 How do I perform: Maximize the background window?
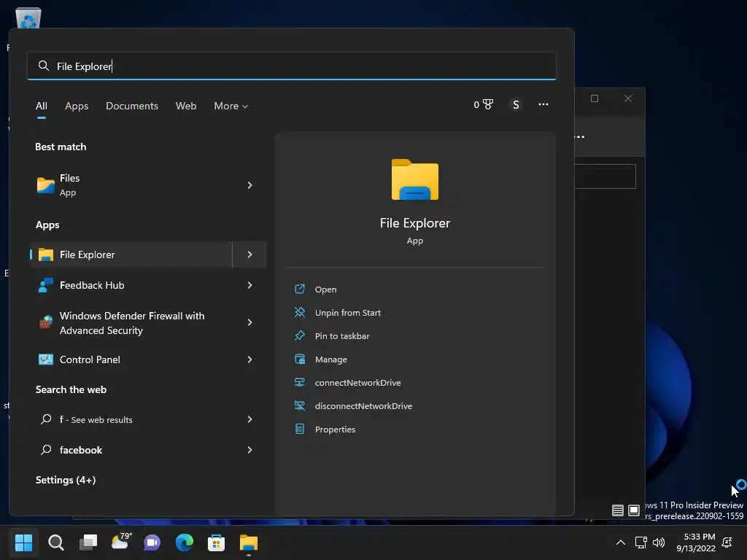point(595,98)
